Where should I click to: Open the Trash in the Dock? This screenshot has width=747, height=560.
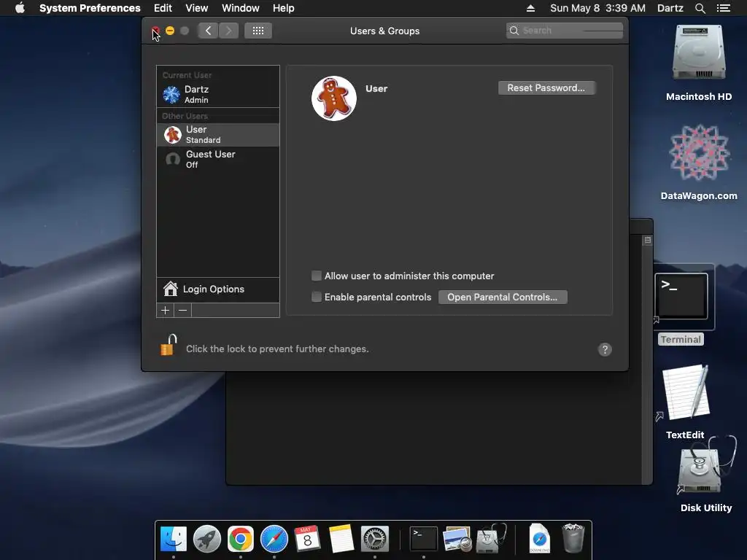[573, 539]
